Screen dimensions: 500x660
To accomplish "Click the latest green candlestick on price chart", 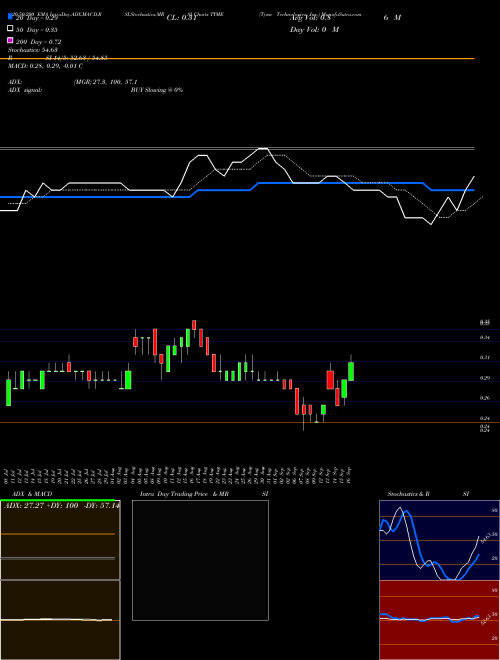I will (x=351, y=371).
